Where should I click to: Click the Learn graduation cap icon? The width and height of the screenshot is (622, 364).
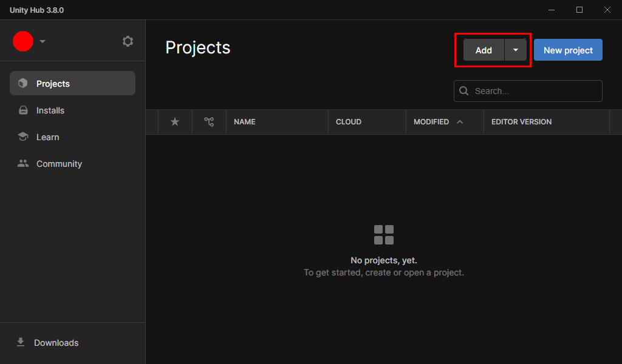point(23,136)
